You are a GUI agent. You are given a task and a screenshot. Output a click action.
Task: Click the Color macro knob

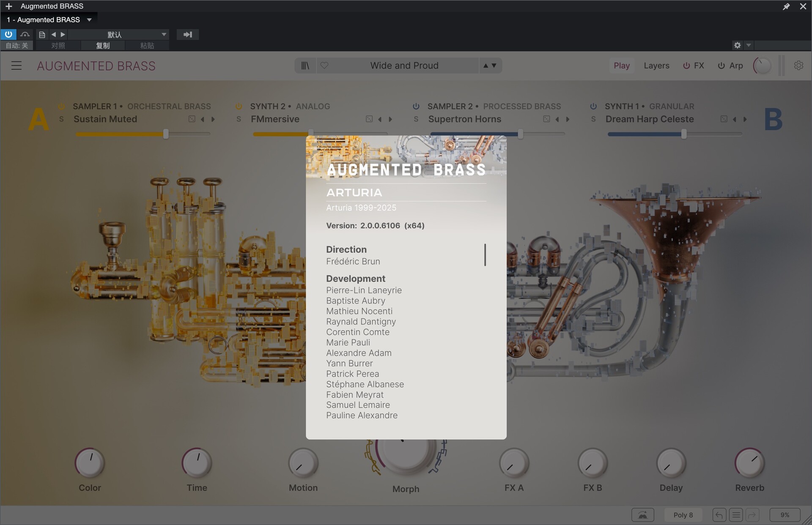coord(90,463)
